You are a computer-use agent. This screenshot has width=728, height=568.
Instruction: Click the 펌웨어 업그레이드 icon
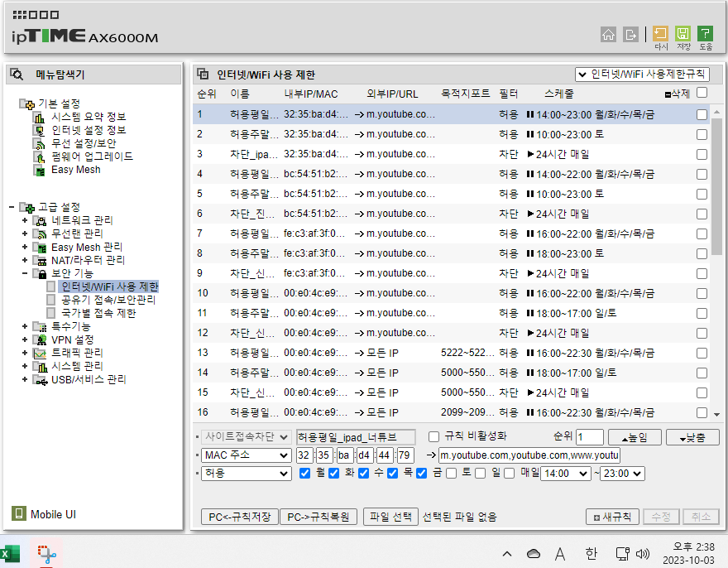click(40, 157)
